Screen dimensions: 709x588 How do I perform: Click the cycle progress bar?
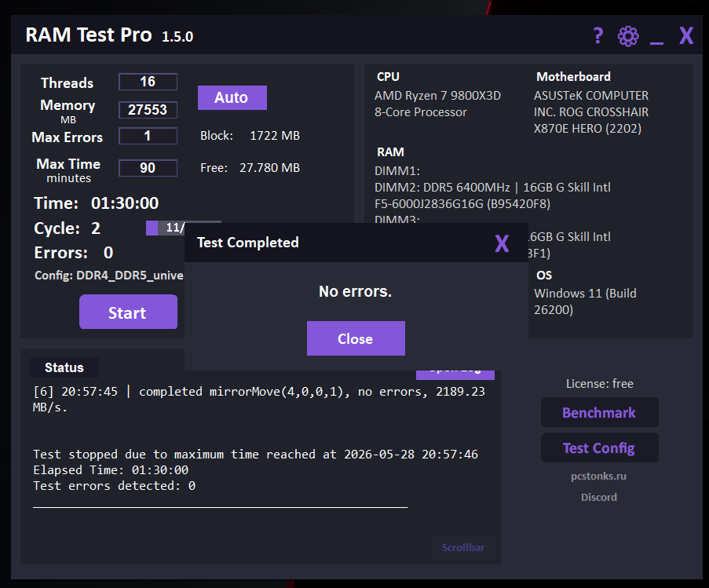point(165,228)
